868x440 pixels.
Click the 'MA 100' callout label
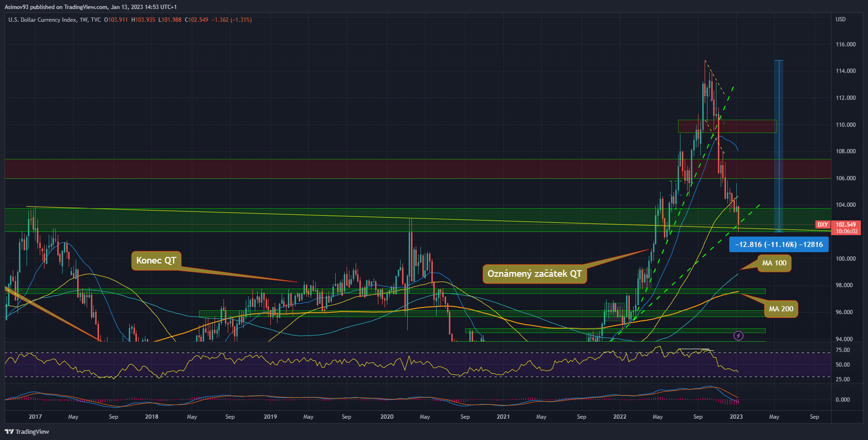(774, 263)
